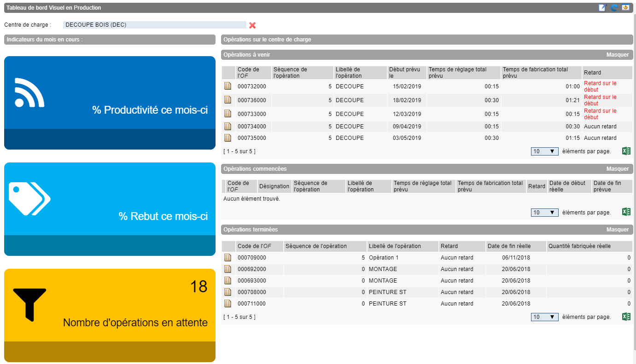This screenshot has height=364, width=636.
Task: Open document icon for OF 000708000
Action: [x=228, y=292]
